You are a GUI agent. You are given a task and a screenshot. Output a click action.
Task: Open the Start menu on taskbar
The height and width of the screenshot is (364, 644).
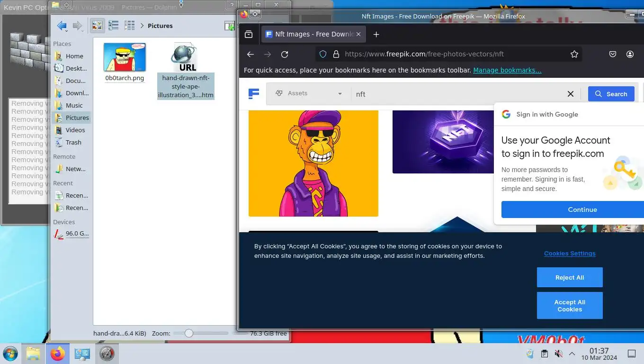(10, 354)
